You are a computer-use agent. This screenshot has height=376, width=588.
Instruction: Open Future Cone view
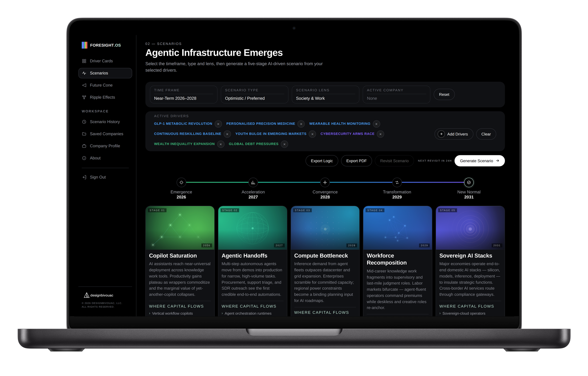coord(105,85)
